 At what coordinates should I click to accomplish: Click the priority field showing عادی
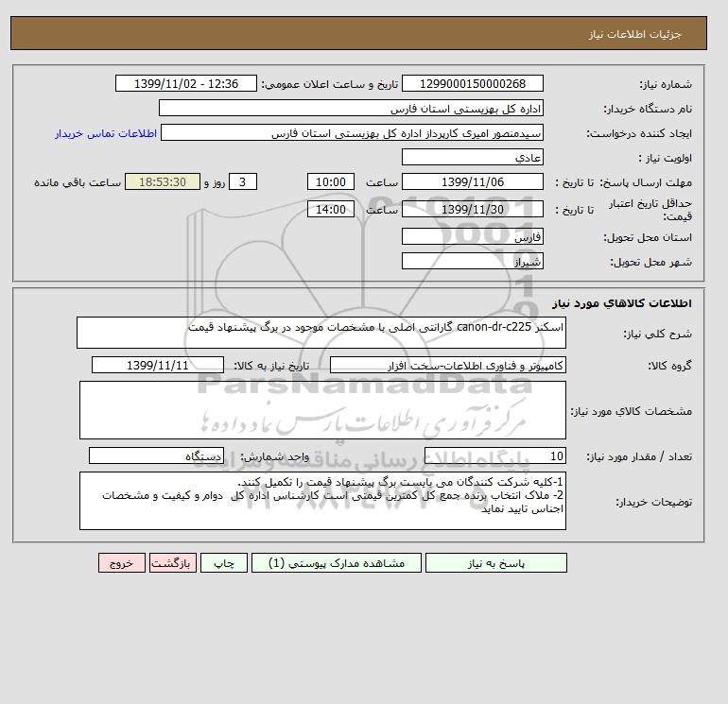pyautogui.click(x=472, y=157)
